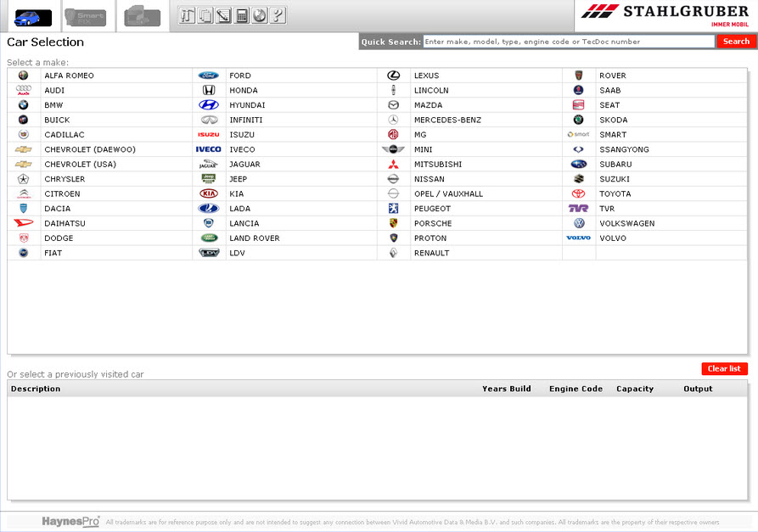Choose RENAULT from make list
Image resolution: width=758 pixels, height=532 pixels.
(x=432, y=253)
